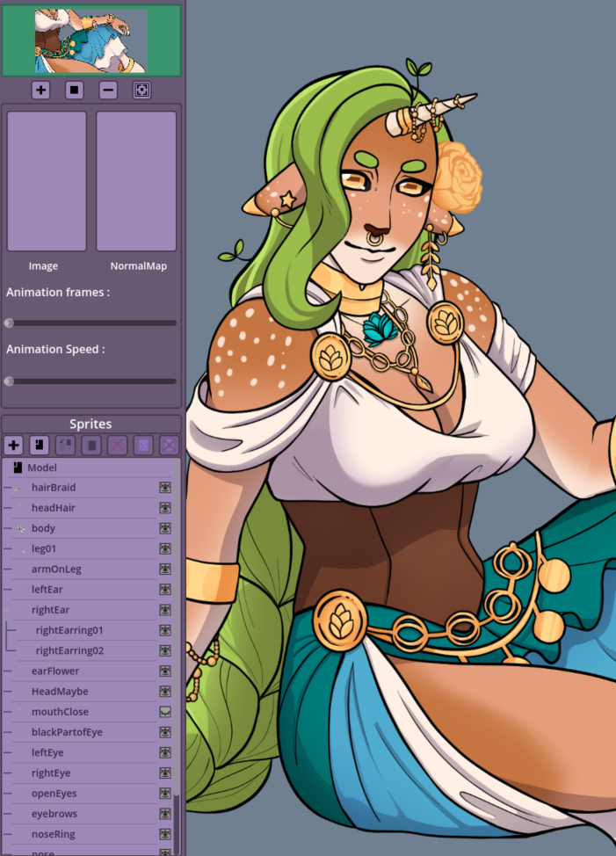This screenshot has width=616, height=856.
Task: Click the add sprite plus icon
Action: pyautogui.click(x=13, y=446)
